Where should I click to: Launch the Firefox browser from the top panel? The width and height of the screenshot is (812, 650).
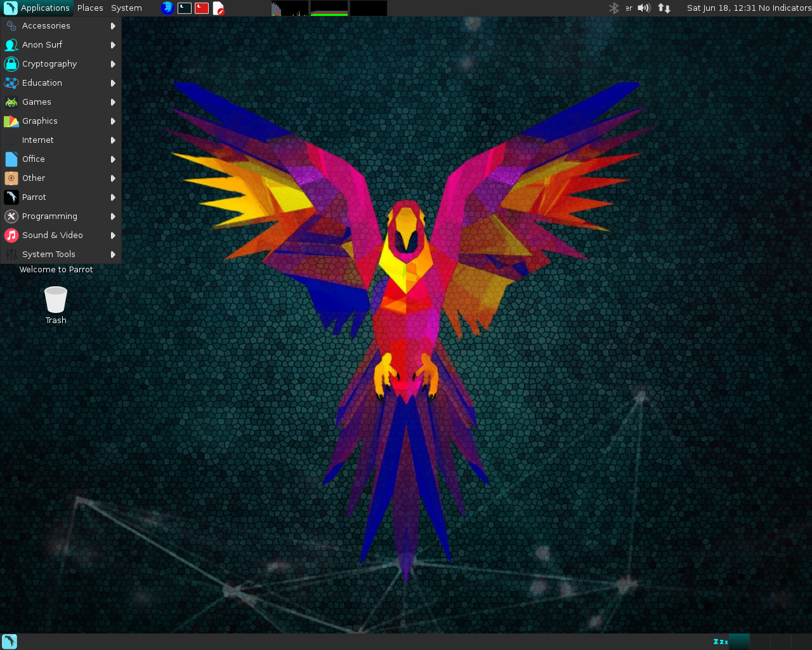tap(167, 8)
